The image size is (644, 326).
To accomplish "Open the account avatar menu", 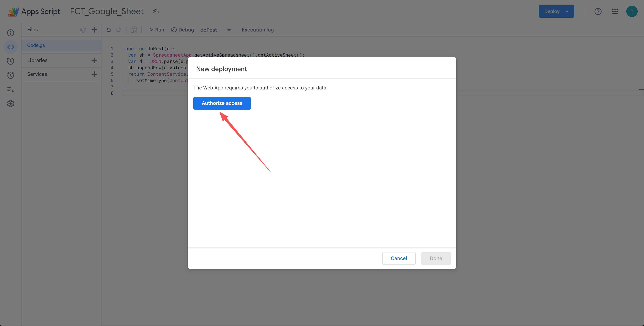I will 632,11.
